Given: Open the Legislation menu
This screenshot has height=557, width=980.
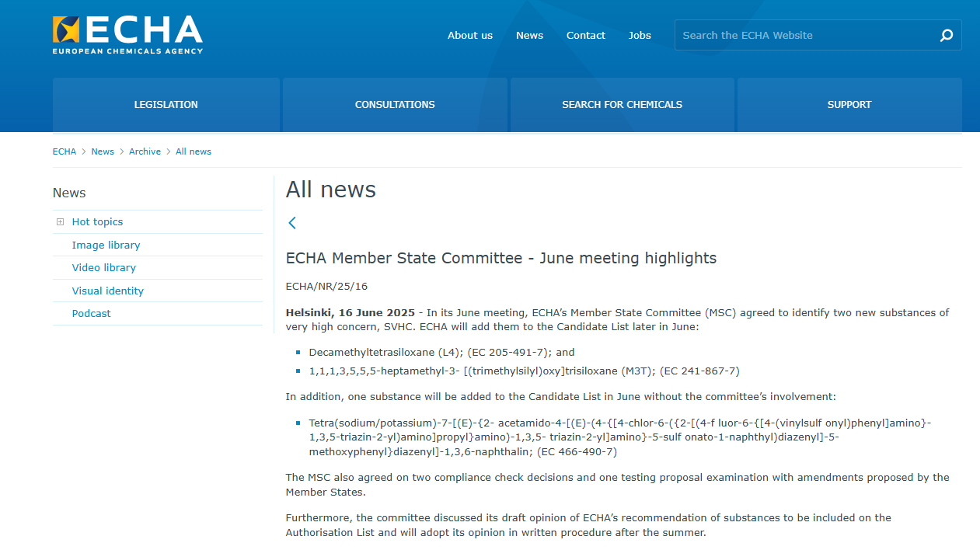Looking at the screenshot, I should click(166, 105).
